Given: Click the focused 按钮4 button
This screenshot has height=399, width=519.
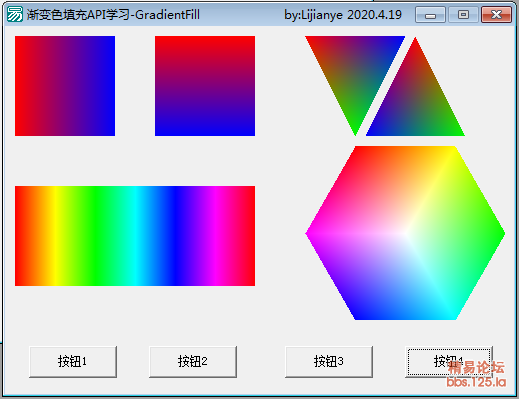Looking at the screenshot, I should click(449, 362).
